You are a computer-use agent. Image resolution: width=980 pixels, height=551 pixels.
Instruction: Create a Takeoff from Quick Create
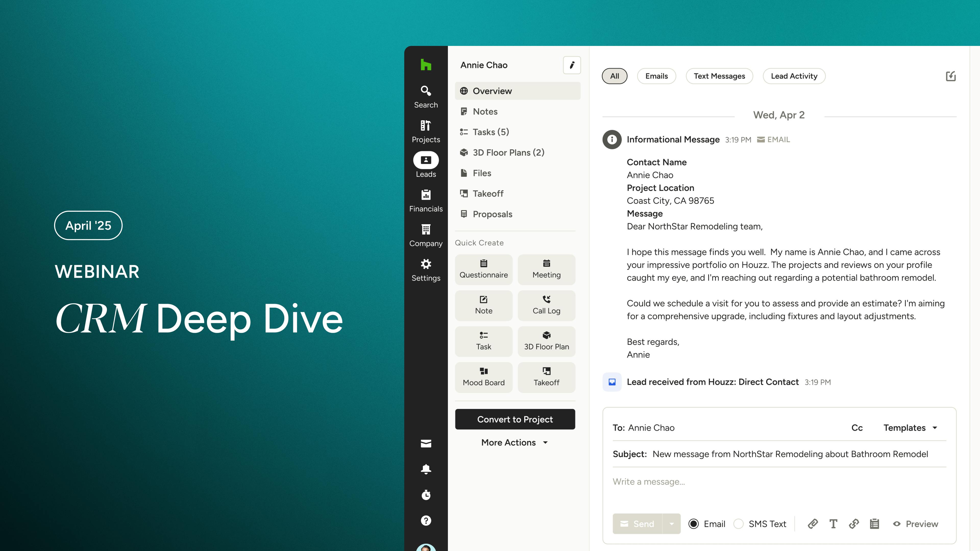pyautogui.click(x=546, y=377)
